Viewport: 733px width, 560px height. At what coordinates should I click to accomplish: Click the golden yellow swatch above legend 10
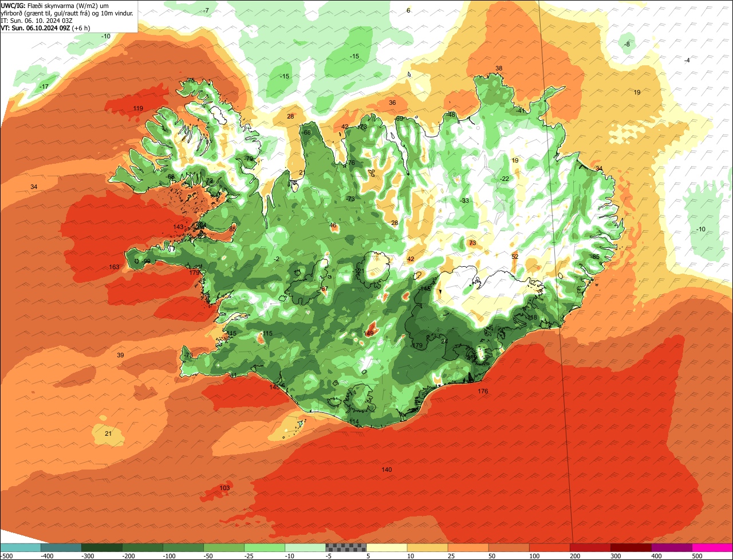(427, 547)
